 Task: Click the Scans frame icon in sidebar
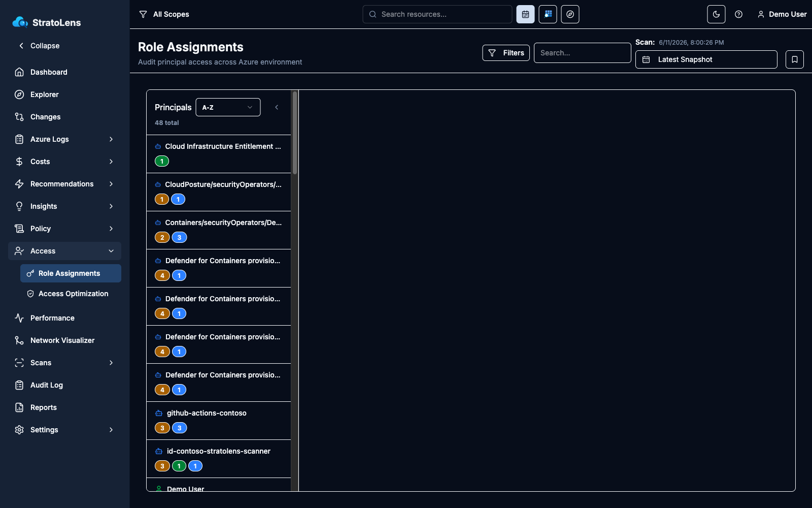pyautogui.click(x=19, y=363)
